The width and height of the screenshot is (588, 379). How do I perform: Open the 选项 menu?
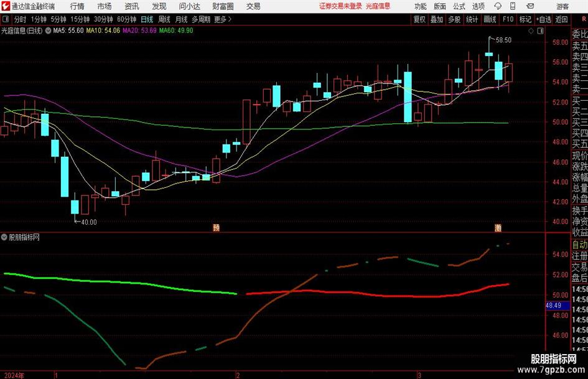478,6
